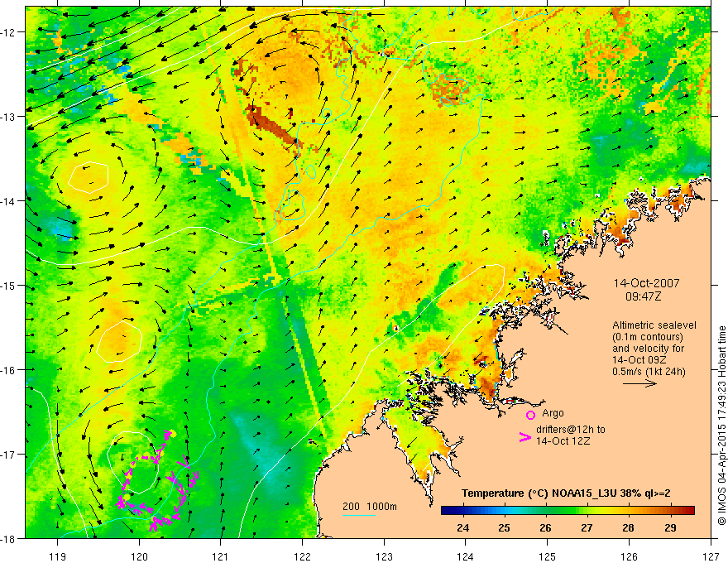Viewport: 728px width, 563px height.
Task: Click the dark blue end of temperature colorbar
Action: (449, 510)
